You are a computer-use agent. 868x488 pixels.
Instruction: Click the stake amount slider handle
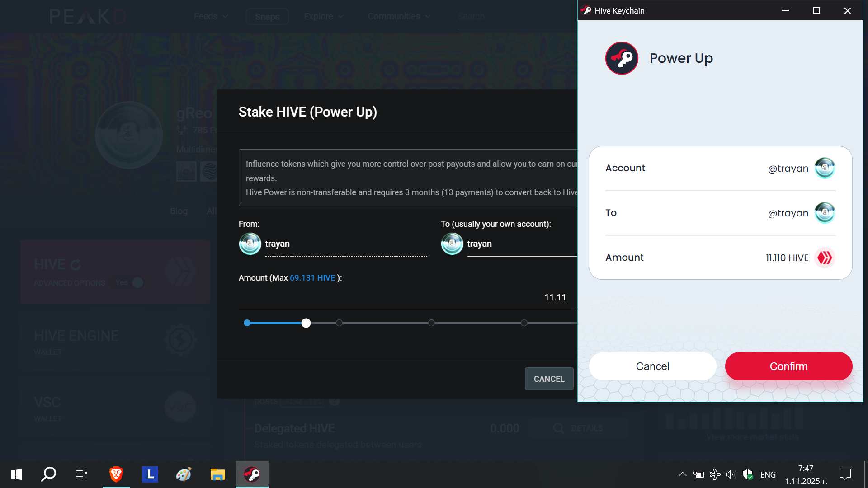306,323
